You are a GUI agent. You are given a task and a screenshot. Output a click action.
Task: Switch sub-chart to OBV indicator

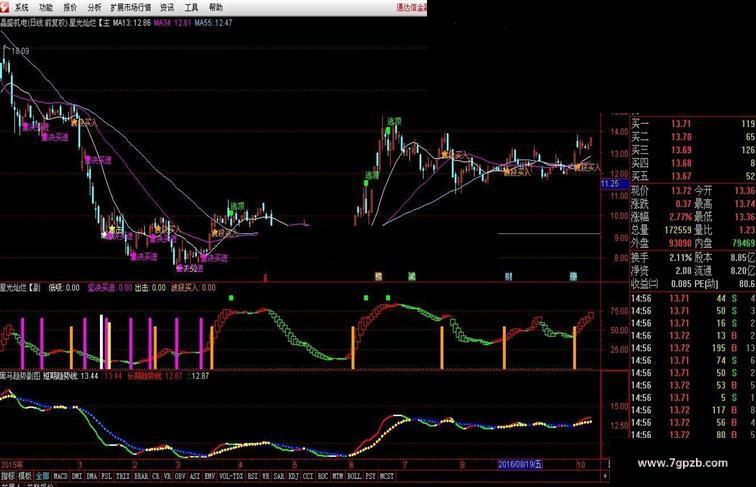click(x=180, y=476)
